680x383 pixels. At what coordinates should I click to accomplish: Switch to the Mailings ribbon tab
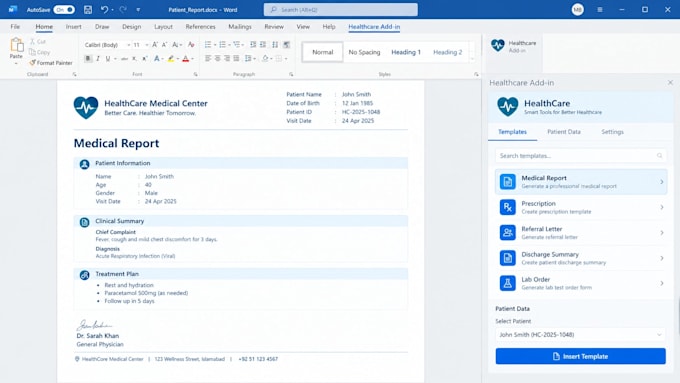point(240,26)
